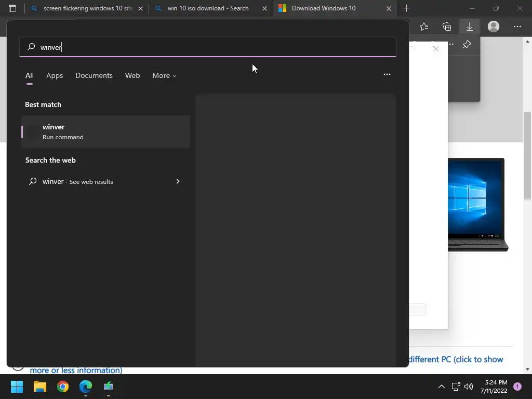This screenshot has height=399, width=532.
Task: Expand the More filter dropdown
Action: (165, 75)
